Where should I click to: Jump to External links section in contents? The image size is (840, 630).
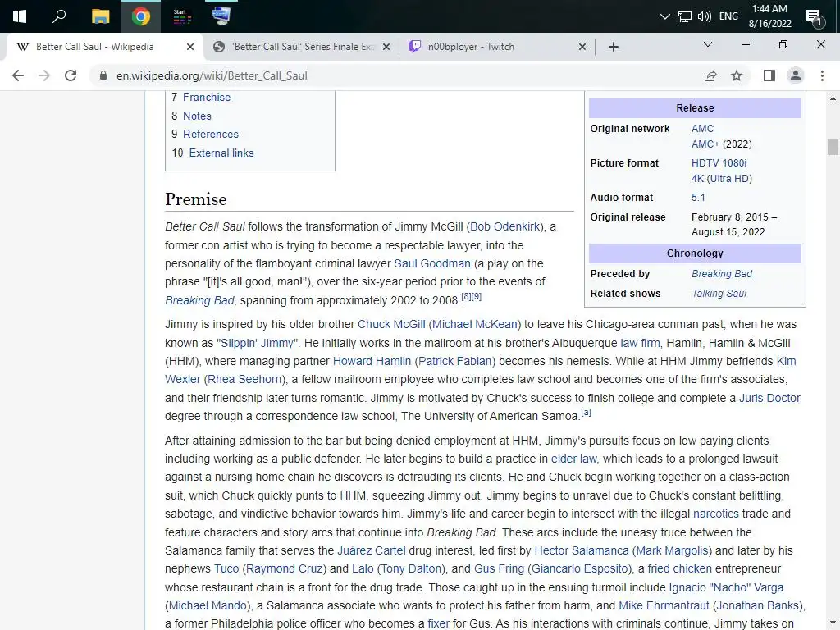[221, 153]
